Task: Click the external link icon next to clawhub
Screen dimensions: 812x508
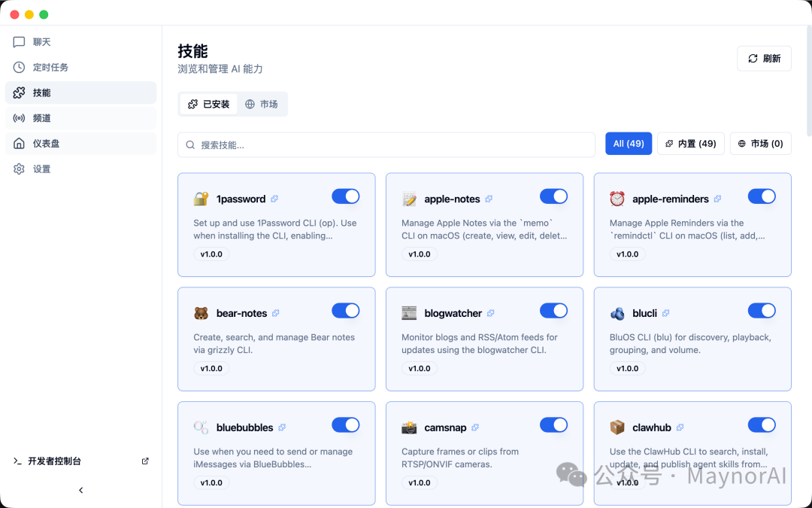Action: coord(680,427)
